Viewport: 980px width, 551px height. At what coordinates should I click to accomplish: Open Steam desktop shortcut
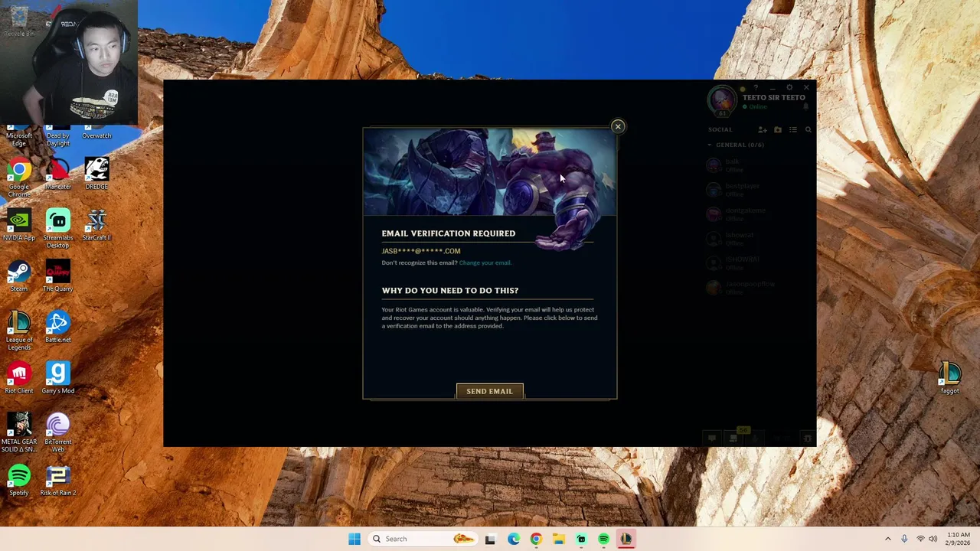tap(19, 276)
